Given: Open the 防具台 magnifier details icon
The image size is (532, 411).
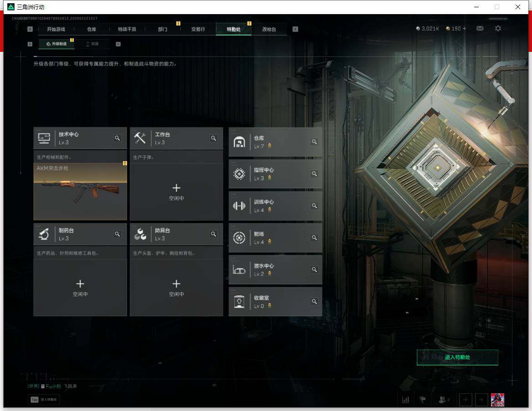Looking at the screenshot, I should click(214, 234).
